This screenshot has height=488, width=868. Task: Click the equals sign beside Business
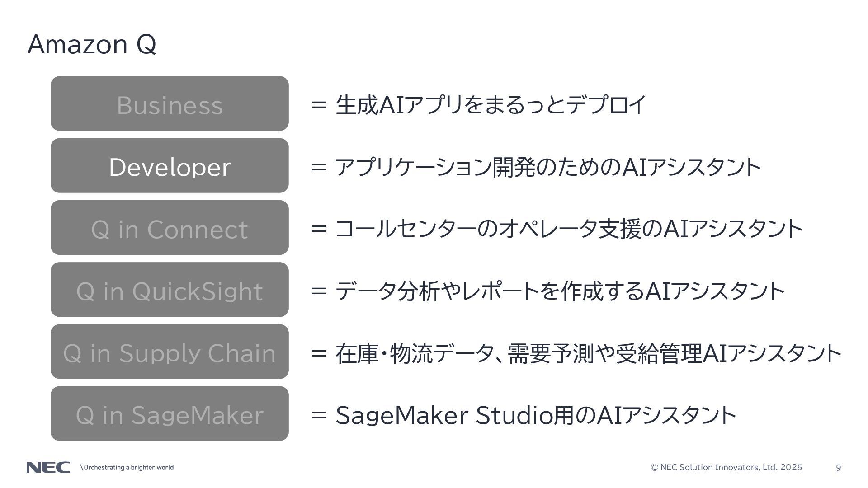(319, 105)
